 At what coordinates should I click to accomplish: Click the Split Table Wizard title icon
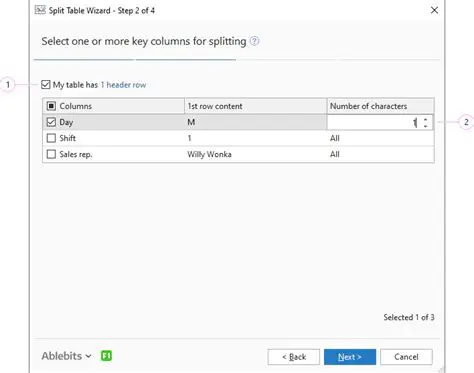point(40,10)
